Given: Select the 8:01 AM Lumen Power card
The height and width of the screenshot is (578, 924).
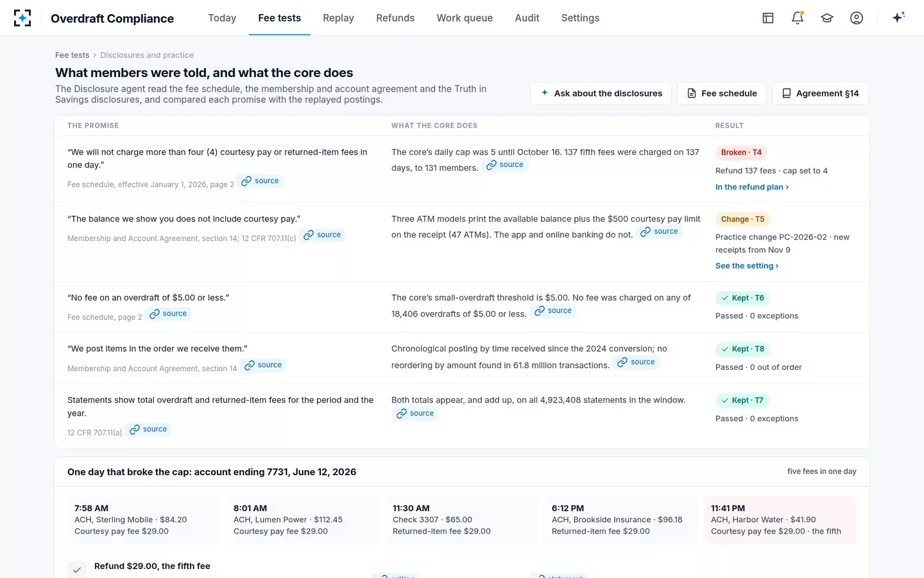Looking at the screenshot, I should point(303,520).
